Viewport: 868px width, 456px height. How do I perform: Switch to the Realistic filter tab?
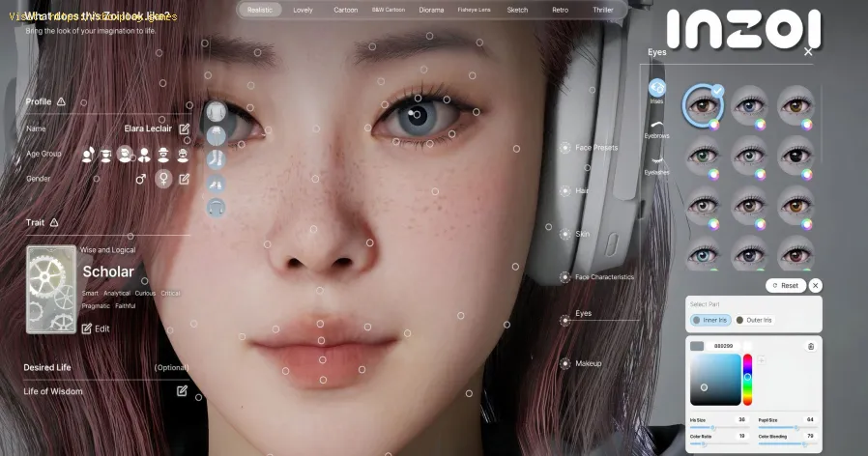(260, 10)
